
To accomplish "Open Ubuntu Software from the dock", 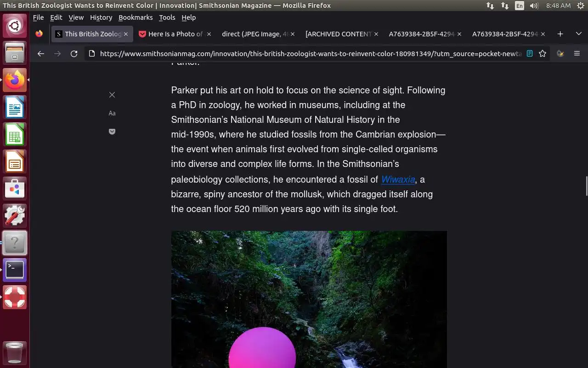I will pos(15,189).
